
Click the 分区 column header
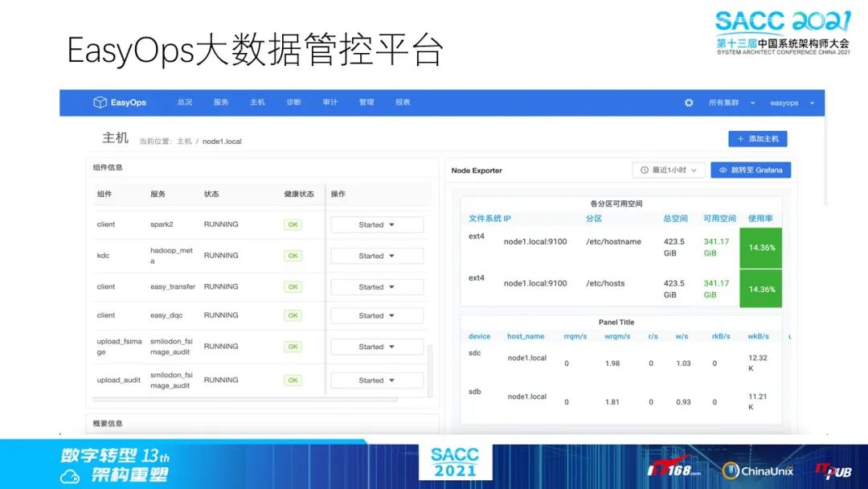click(593, 219)
